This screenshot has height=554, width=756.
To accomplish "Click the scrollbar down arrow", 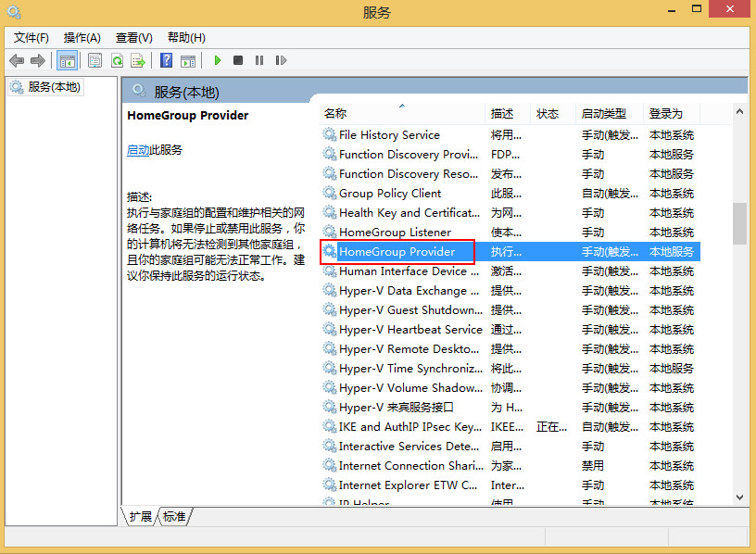I will (739, 497).
